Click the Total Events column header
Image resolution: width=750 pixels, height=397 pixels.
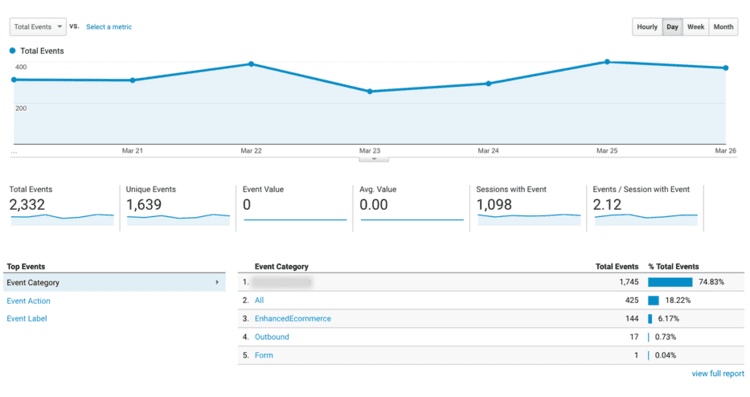(x=617, y=266)
